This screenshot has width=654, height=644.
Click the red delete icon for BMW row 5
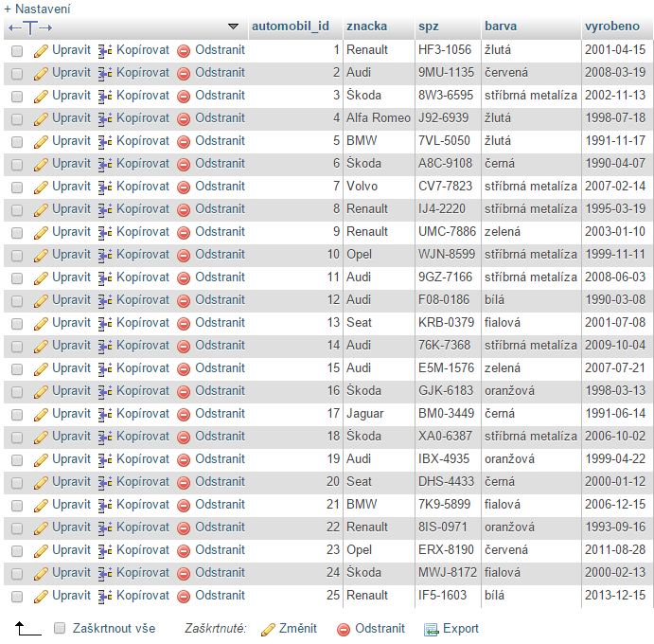[x=184, y=141]
